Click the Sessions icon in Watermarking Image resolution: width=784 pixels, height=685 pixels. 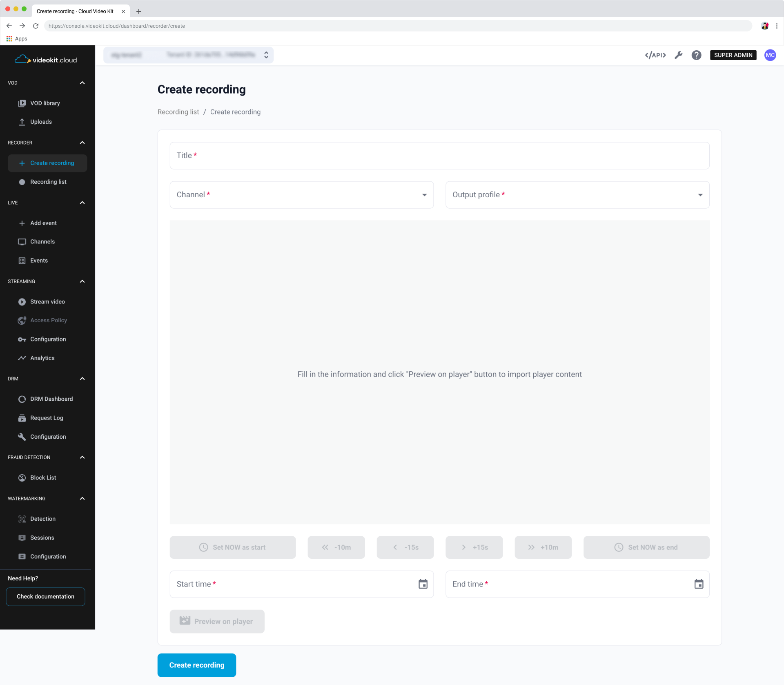click(22, 538)
